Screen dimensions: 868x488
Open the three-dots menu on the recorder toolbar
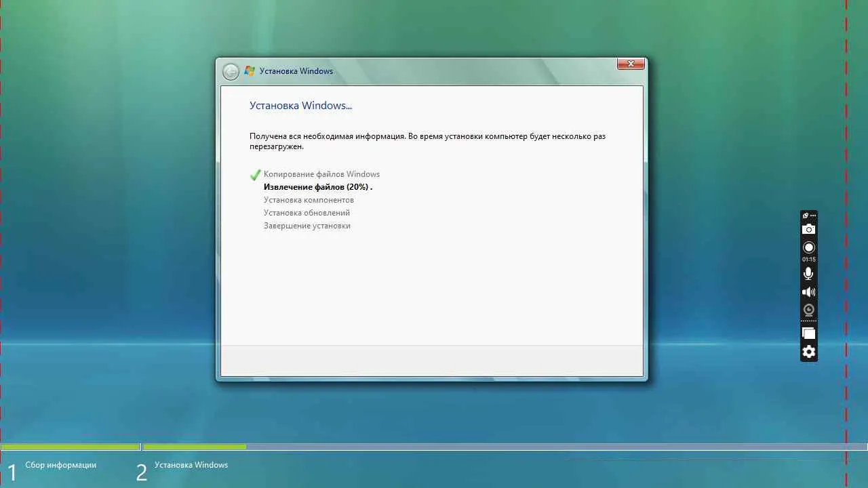click(x=812, y=216)
